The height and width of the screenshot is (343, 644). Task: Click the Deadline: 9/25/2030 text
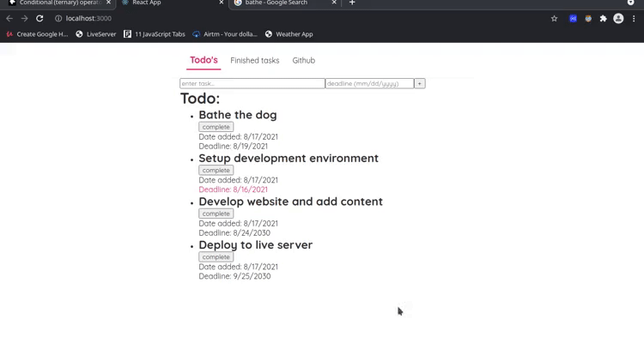click(x=234, y=276)
